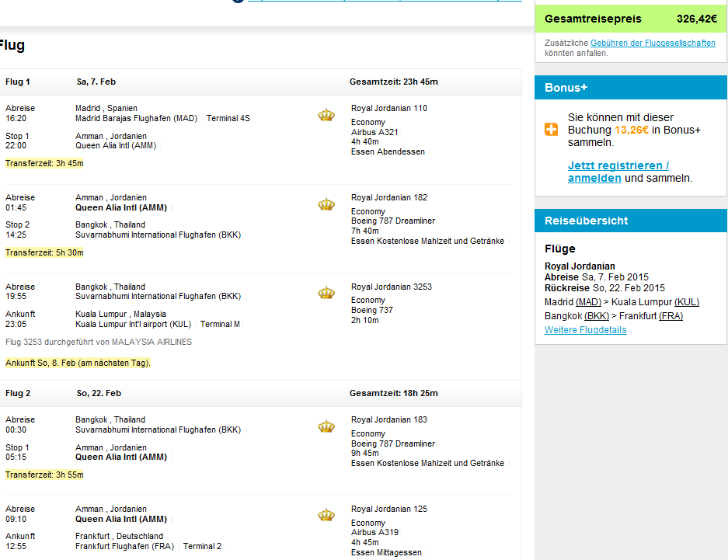This screenshot has height=560, width=728.
Task: Click the crown logo beside Royal Jordanian 110
Action: 326,115
